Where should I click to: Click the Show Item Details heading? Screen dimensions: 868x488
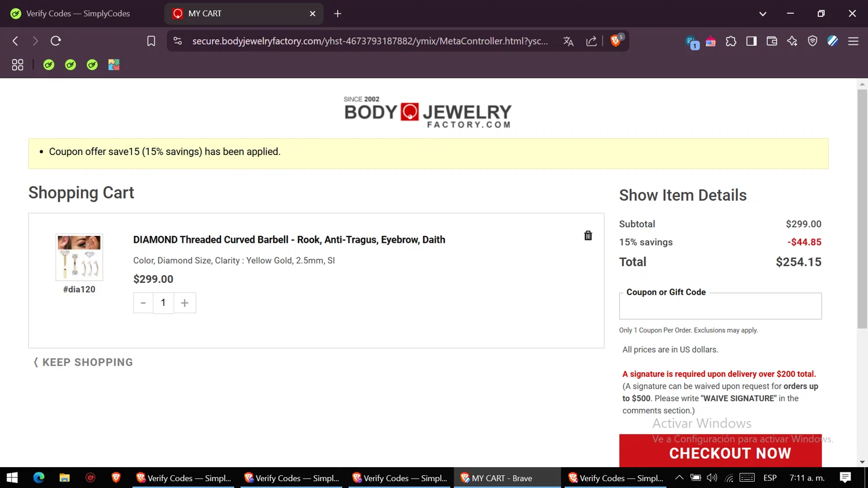coord(683,195)
